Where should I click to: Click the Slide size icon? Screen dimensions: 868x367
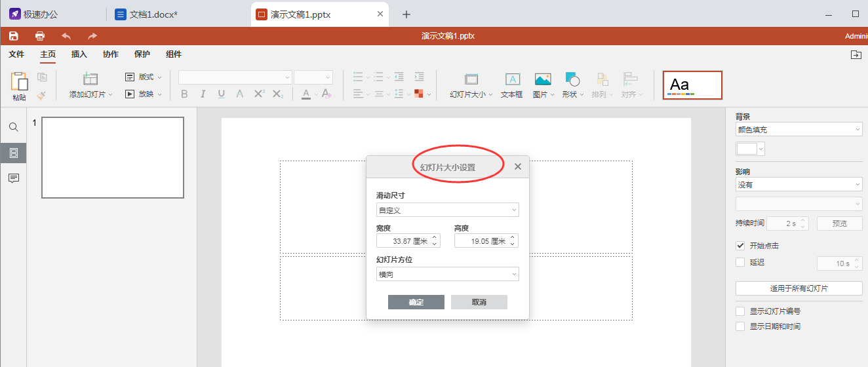click(471, 79)
